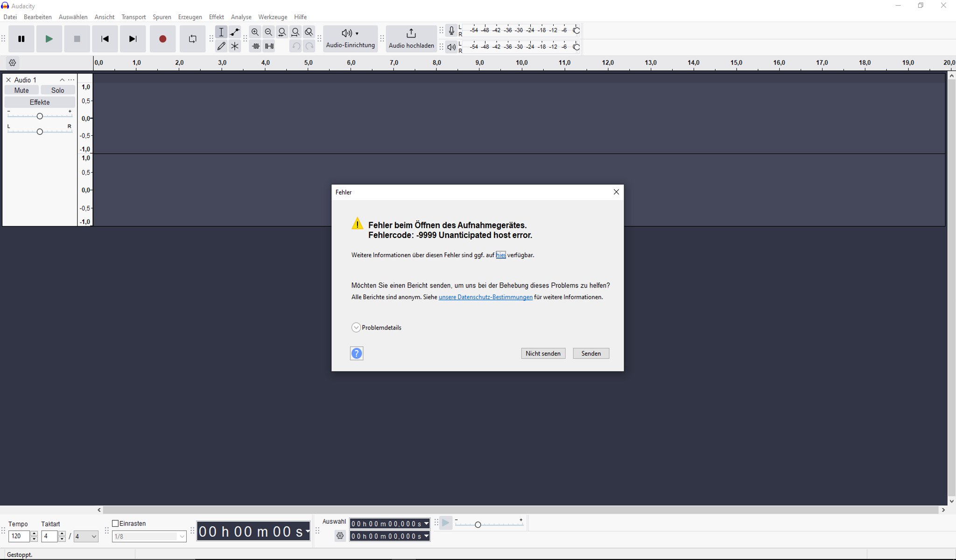Enable the Einrasten snap checkbox

pyautogui.click(x=116, y=524)
